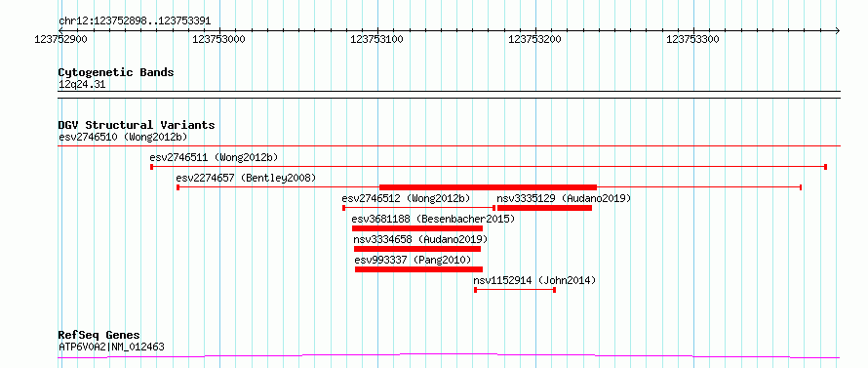Click the 12q24.31 cytogenetic band label
868x368 pixels.
81,85
